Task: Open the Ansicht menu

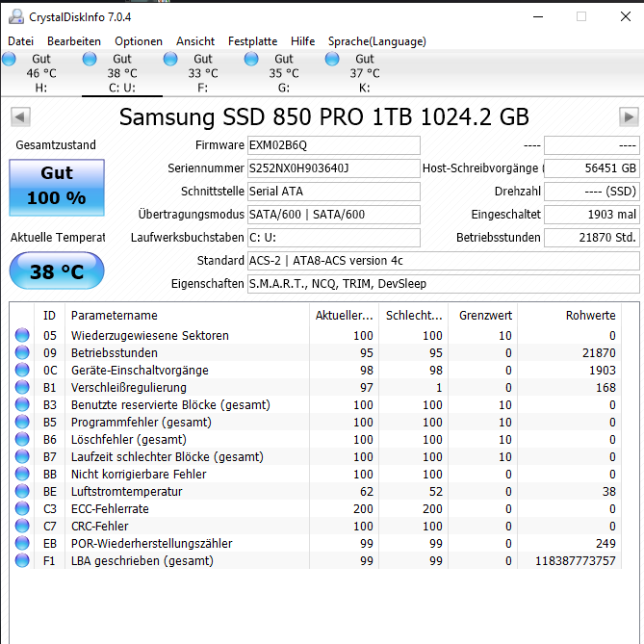Action: pos(195,41)
